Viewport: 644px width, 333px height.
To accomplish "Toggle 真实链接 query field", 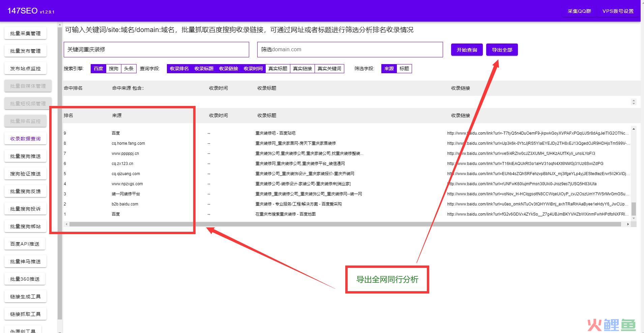I will pyautogui.click(x=302, y=68).
